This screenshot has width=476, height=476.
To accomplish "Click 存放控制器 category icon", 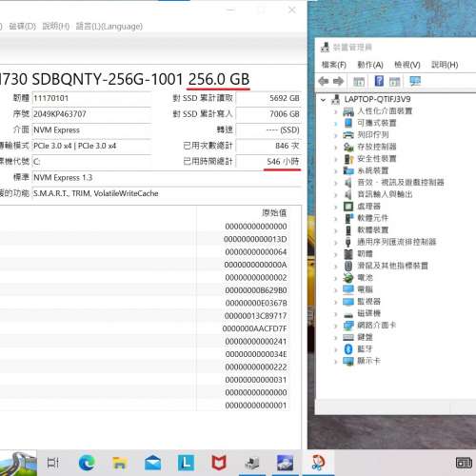I will click(348, 147).
